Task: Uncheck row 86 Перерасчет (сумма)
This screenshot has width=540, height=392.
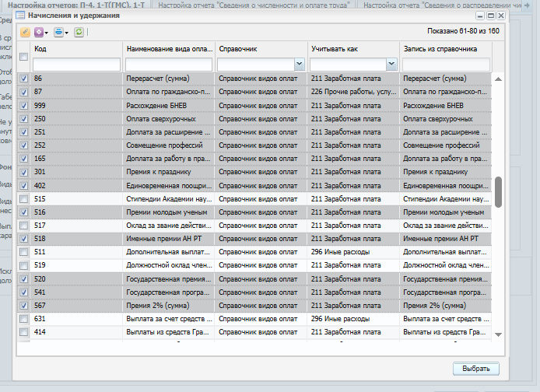Action: (24, 79)
